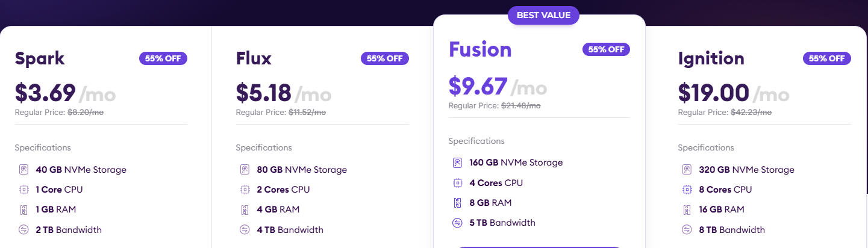The image size is (868, 248).
Task: Click the BEST VALUE badge
Action: (543, 15)
